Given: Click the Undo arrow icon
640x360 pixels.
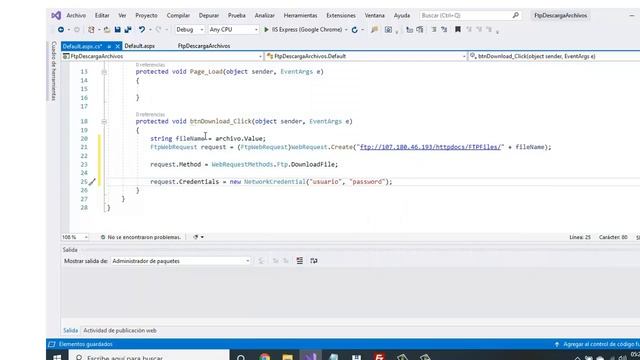Looking at the screenshot, I should point(142,29).
